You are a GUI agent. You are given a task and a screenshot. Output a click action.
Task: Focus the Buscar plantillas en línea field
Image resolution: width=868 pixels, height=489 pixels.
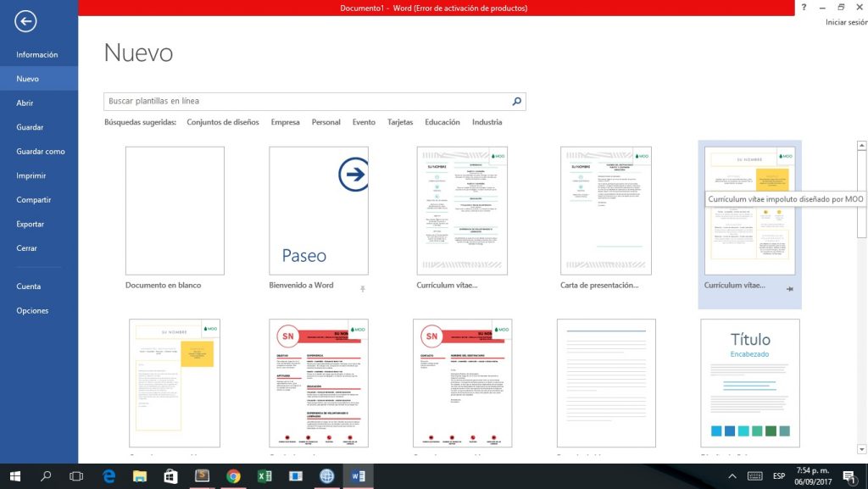305,102
